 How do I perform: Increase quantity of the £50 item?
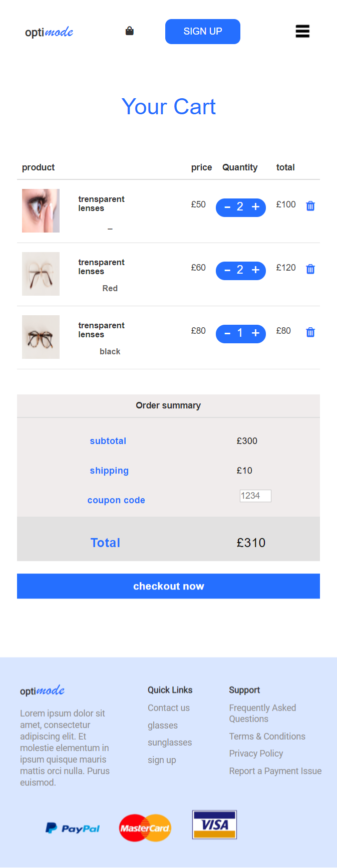tap(255, 207)
